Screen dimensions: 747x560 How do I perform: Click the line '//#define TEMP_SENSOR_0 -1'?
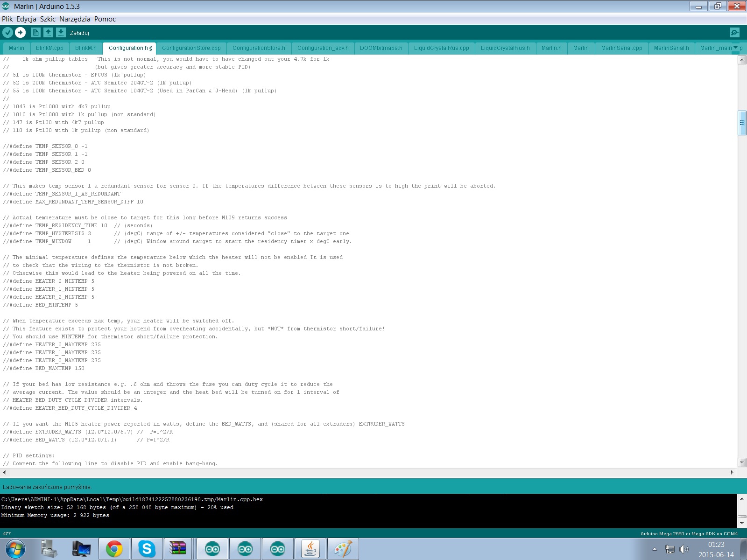(x=45, y=146)
